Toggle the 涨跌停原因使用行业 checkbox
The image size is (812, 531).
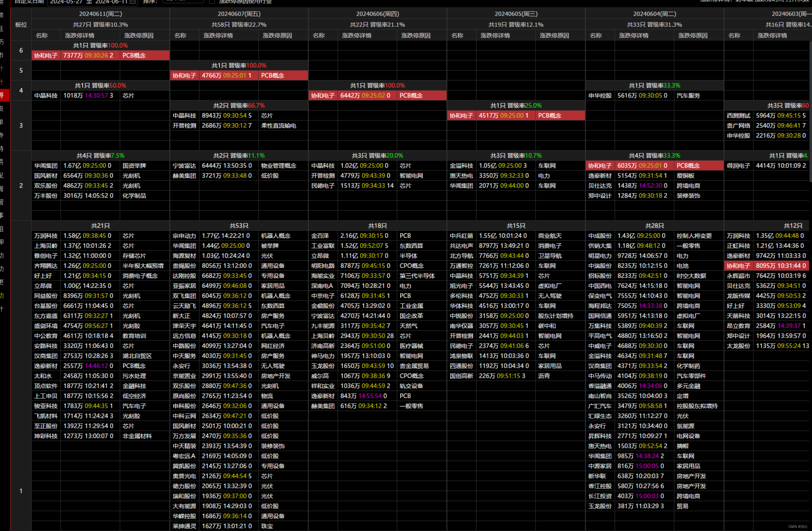(x=212, y=2)
